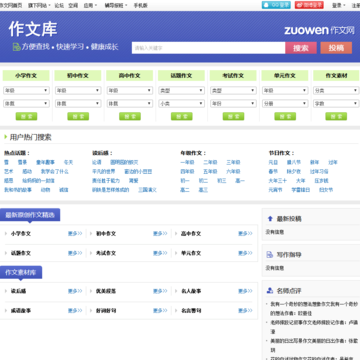360x360 pixels.
Task: Click green search button under 初中作文
Action: (78, 116)
